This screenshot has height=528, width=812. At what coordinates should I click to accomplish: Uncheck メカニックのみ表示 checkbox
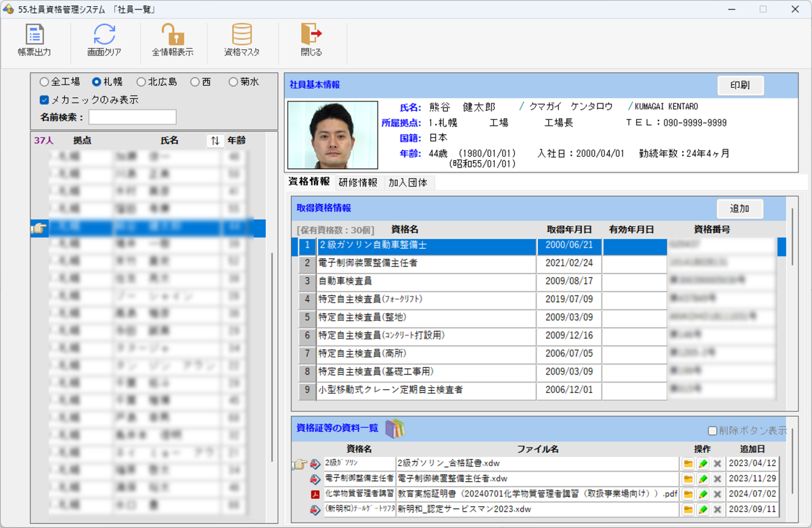tap(45, 100)
